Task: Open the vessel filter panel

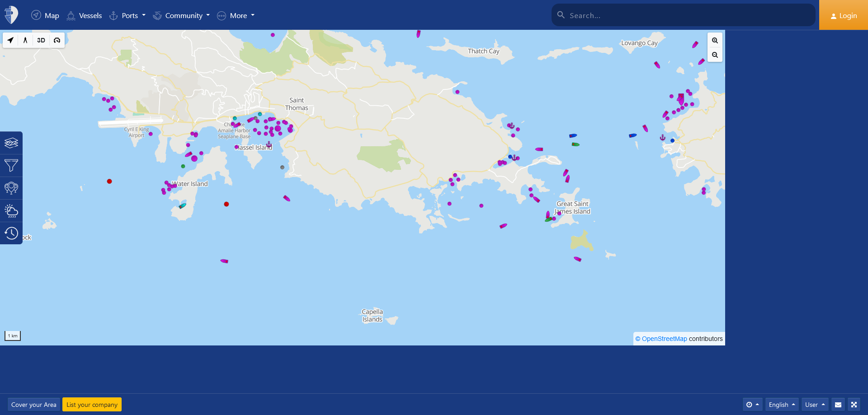Action: [x=11, y=166]
